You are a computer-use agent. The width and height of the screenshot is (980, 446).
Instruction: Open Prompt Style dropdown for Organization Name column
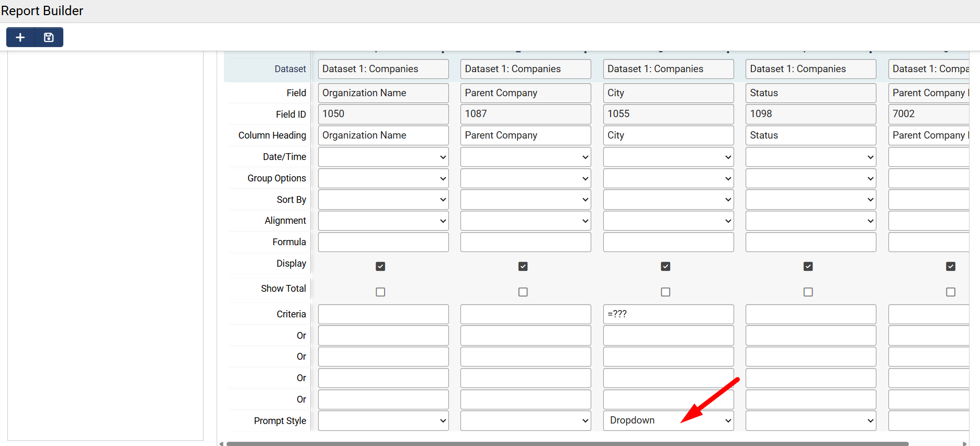click(x=383, y=420)
